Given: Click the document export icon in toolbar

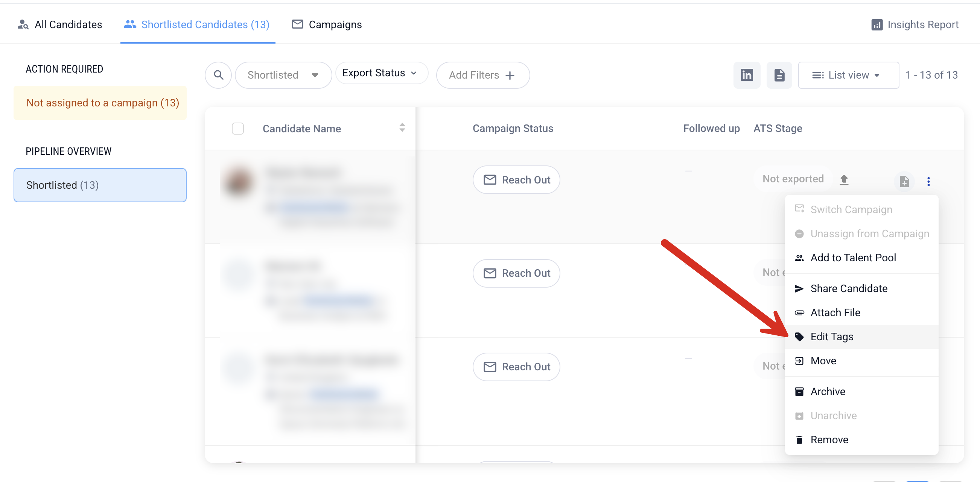Looking at the screenshot, I should (x=779, y=75).
